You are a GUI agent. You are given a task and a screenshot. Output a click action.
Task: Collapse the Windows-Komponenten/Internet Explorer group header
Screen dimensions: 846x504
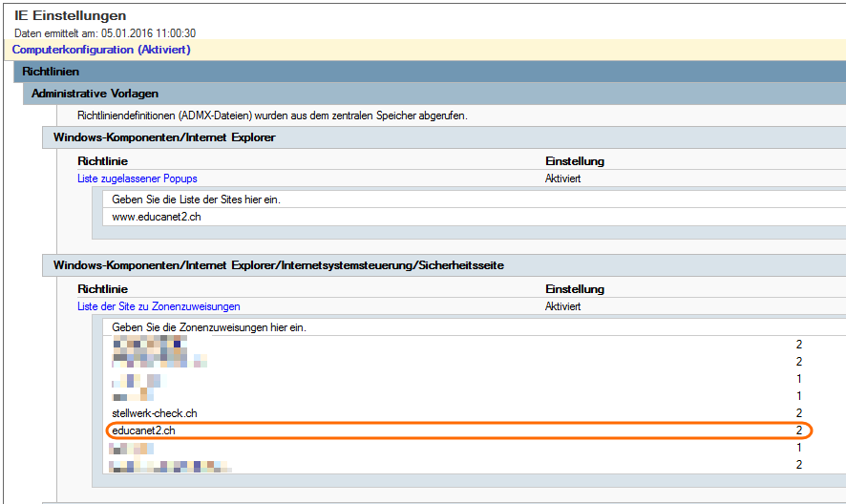(x=164, y=137)
